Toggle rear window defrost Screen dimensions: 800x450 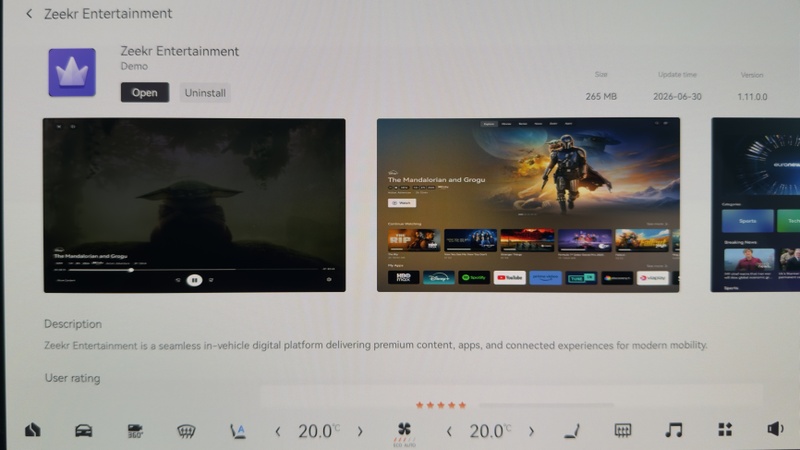(x=623, y=431)
